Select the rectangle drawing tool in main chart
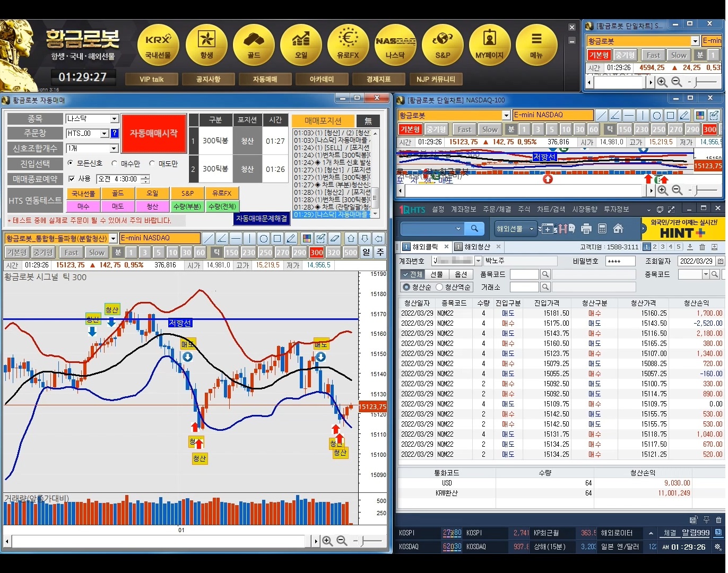This screenshot has height=573, width=728. 278,238
